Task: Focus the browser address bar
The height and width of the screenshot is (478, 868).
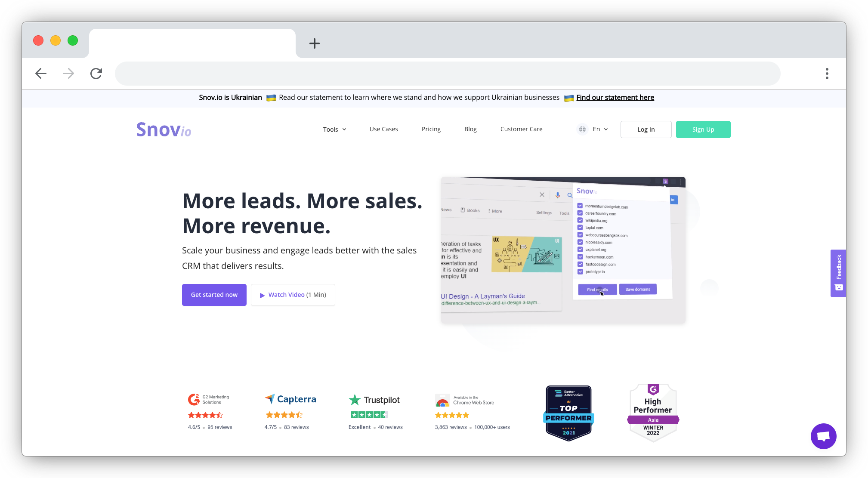Action: coord(448,74)
